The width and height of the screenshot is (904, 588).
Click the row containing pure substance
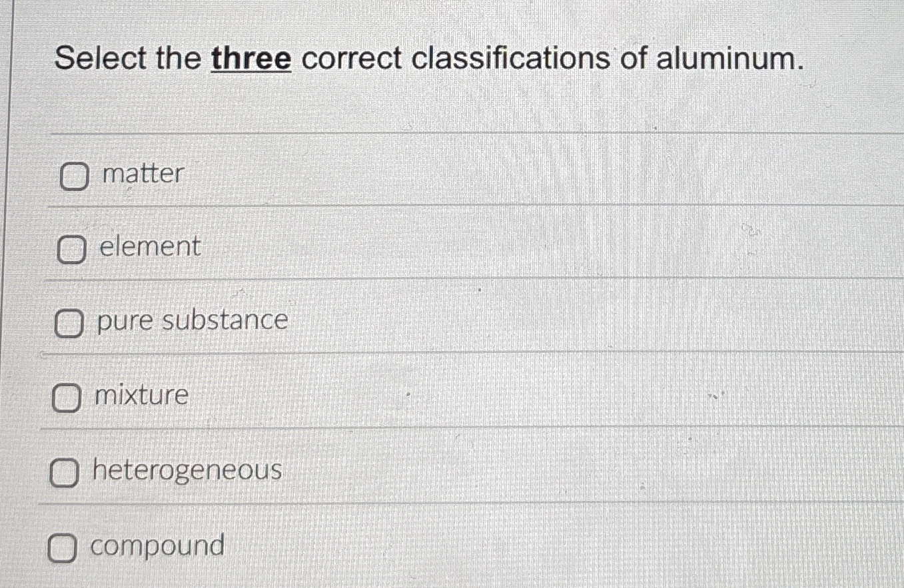(x=400, y=321)
